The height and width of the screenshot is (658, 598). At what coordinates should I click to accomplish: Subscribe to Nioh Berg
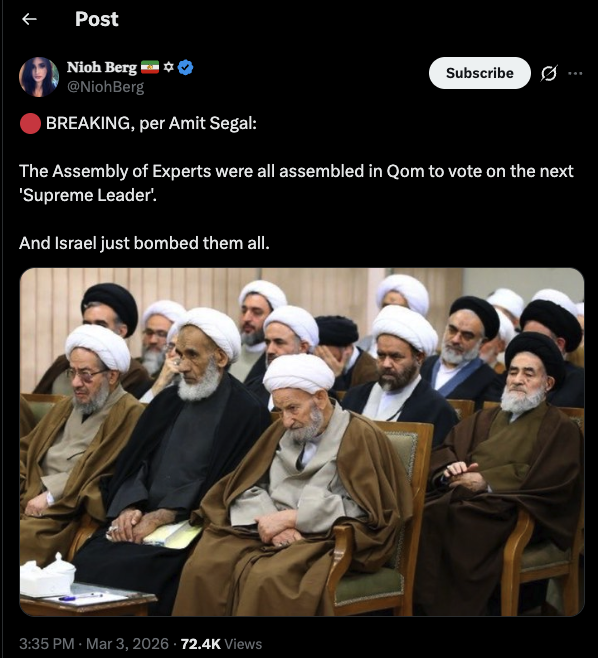coord(480,73)
